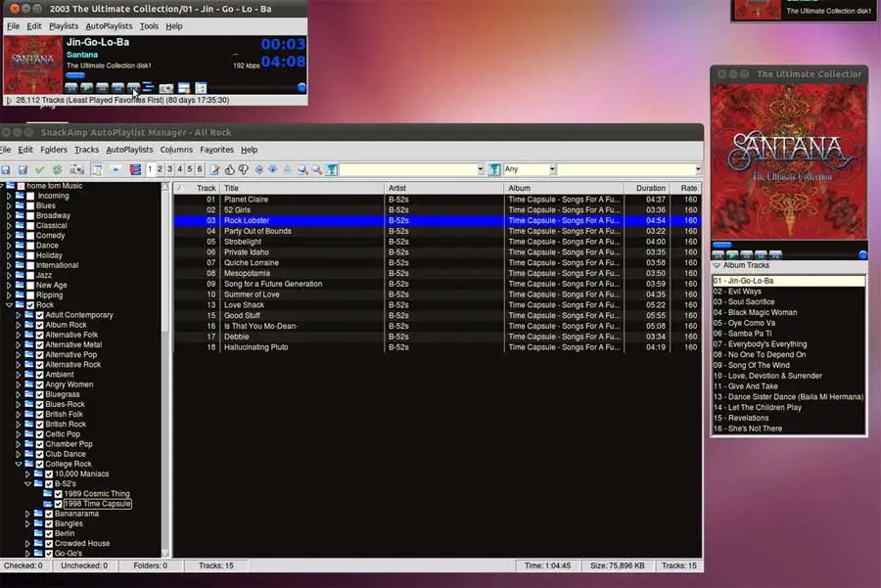Viewport: 881px width, 588px height.
Task: Open the Favorites menu
Action: pyautogui.click(x=217, y=150)
